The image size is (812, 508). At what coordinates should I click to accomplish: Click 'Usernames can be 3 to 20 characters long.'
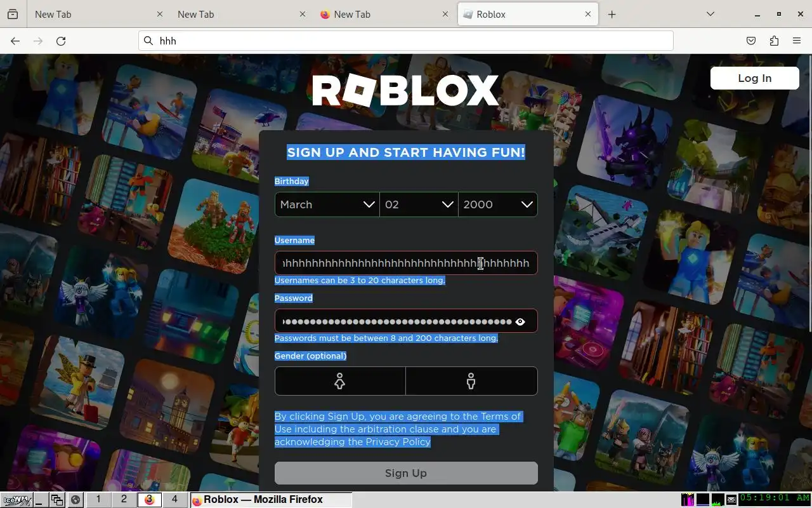[x=360, y=281]
